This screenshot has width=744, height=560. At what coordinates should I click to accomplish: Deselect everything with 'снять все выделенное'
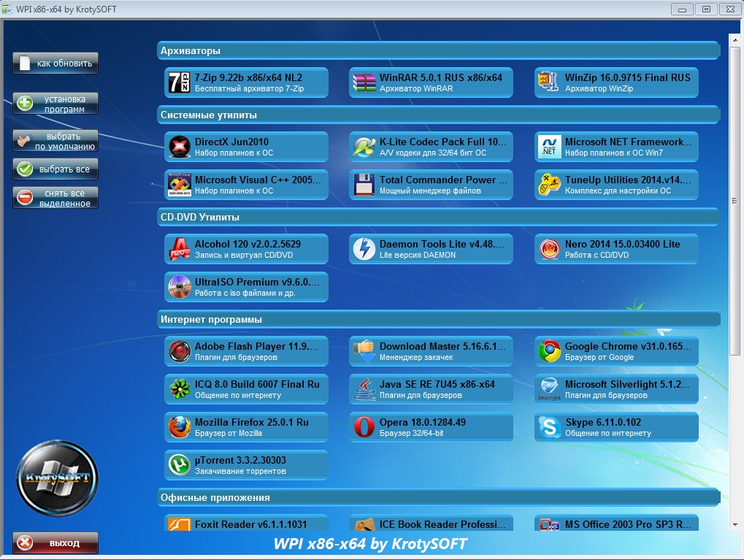pyautogui.click(x=55, y=198)
